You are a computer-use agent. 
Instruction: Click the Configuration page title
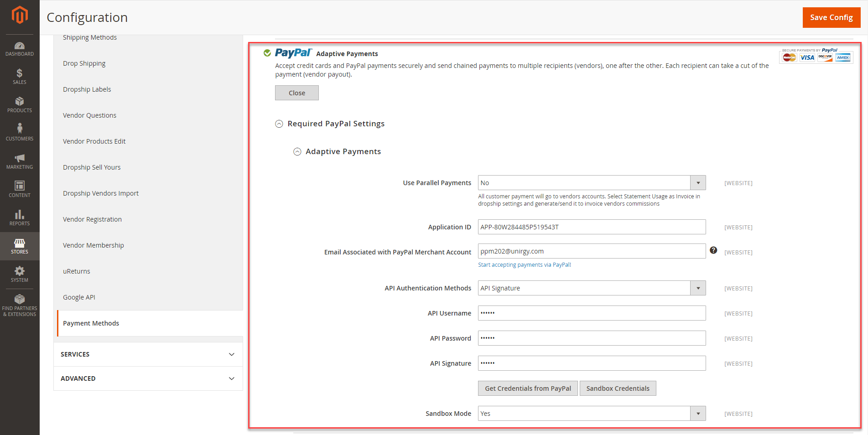pyautogui.click(x=87, y=17)
